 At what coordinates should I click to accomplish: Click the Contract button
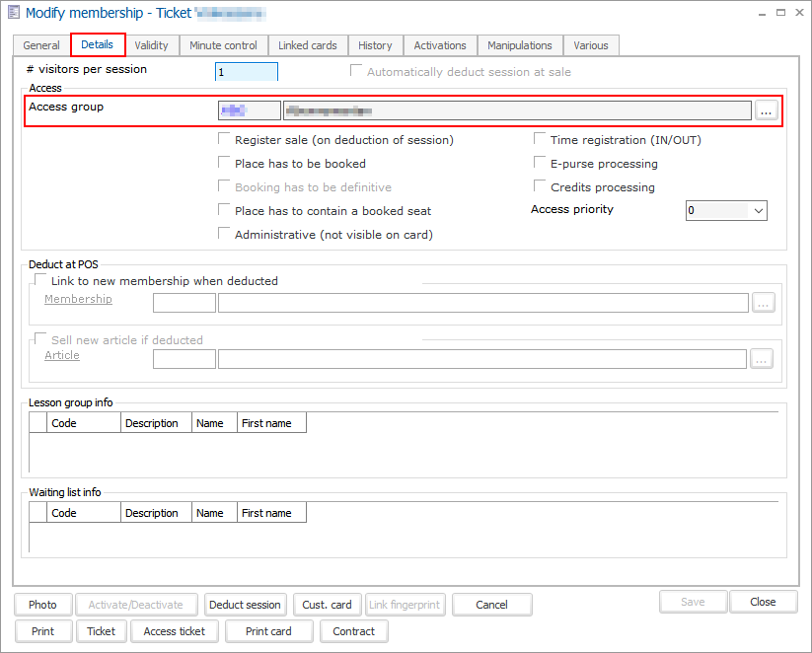(354, 631)
